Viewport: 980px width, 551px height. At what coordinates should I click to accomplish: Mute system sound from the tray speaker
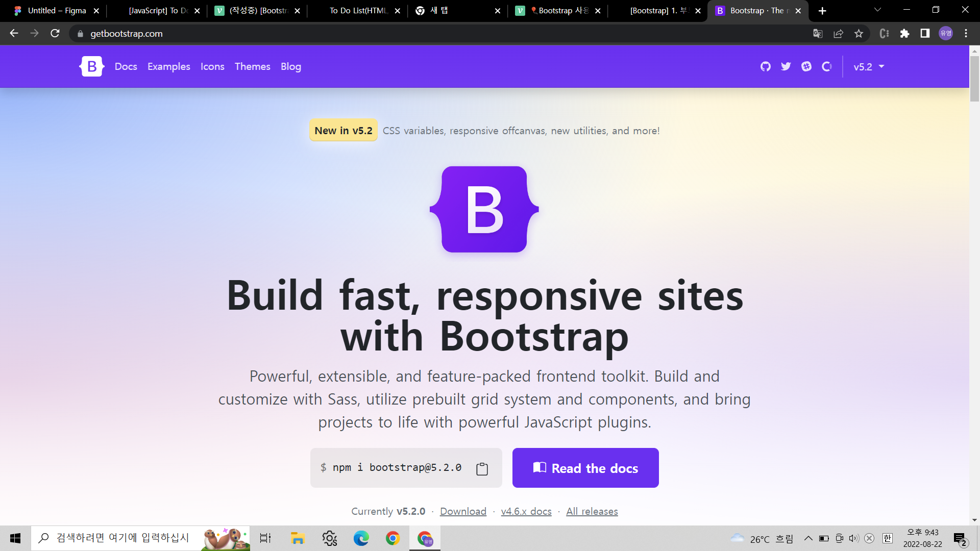coord(853,538)
